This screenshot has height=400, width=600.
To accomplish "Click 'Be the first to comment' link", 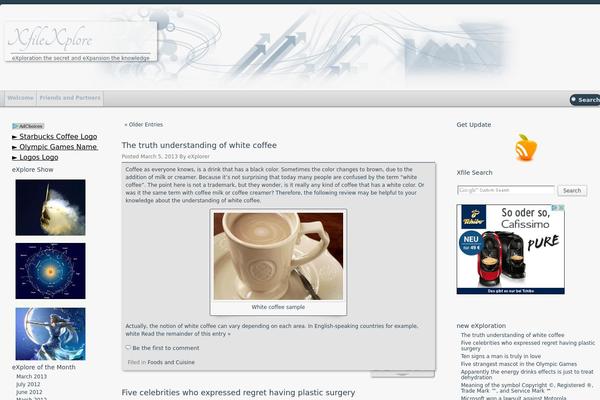I will pos(166,348).
